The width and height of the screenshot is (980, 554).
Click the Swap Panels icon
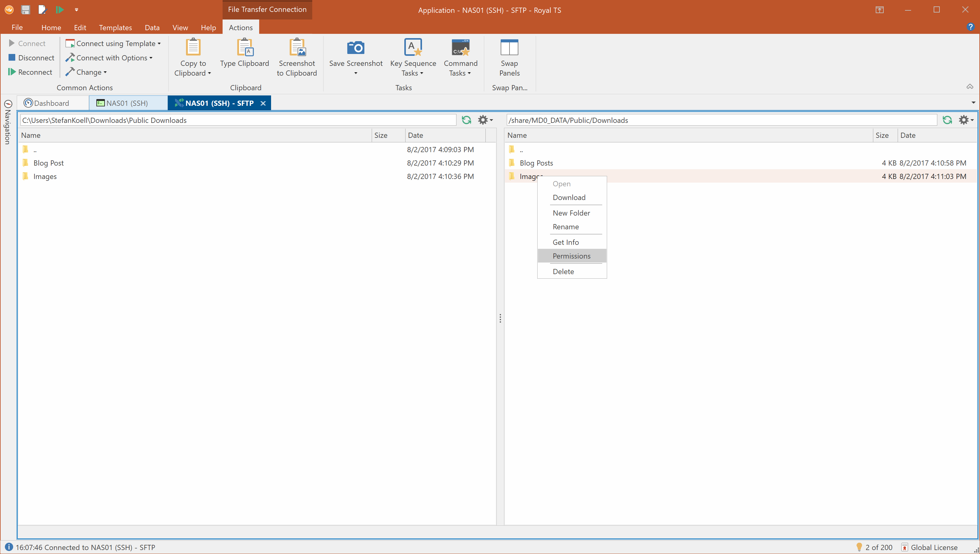(x=510, y=48)
